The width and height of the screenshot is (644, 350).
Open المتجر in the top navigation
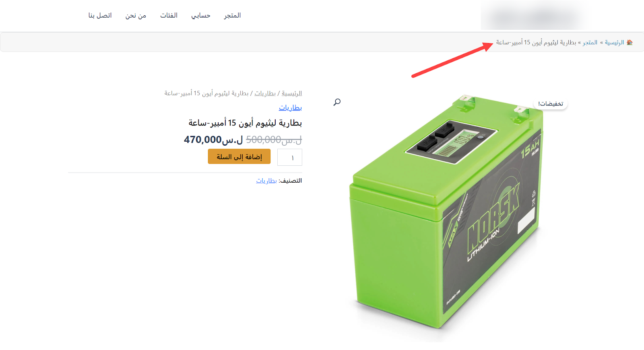[x=232, y=15]
